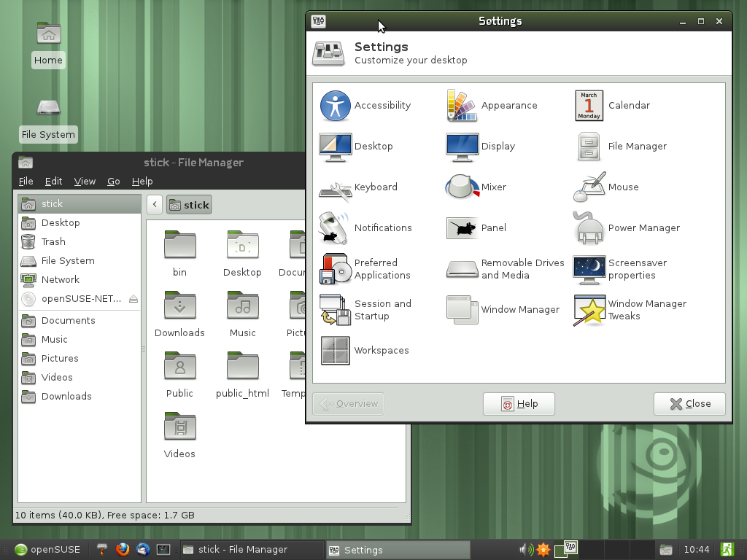Click the taskbar volume icon
Image resolution: width=747 pixels, height=560 pixels.
pos(525,549)
